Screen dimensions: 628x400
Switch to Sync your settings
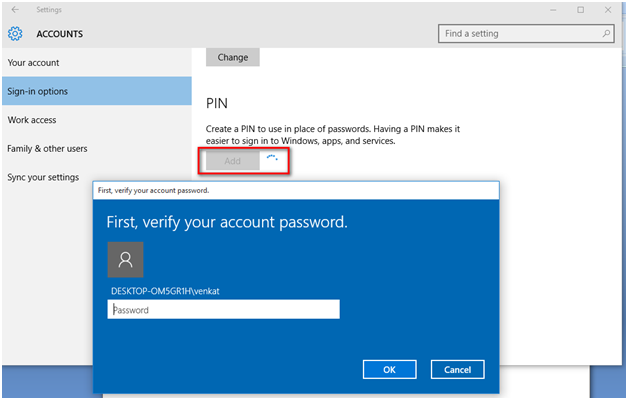coord(43,177)
